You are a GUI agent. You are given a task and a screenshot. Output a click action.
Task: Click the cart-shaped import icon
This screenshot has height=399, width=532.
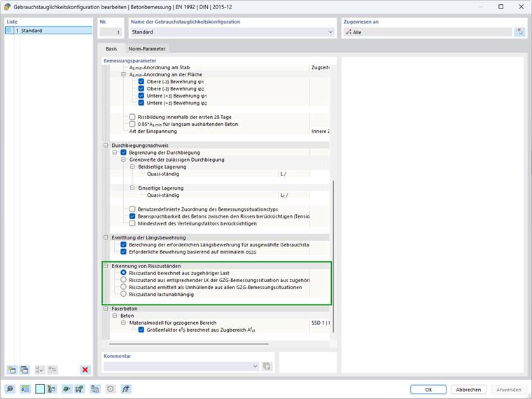(79, 388)
